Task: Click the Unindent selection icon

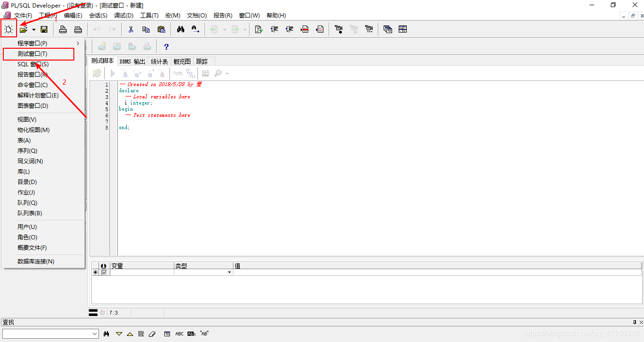Action: click(x=289, y=29)
